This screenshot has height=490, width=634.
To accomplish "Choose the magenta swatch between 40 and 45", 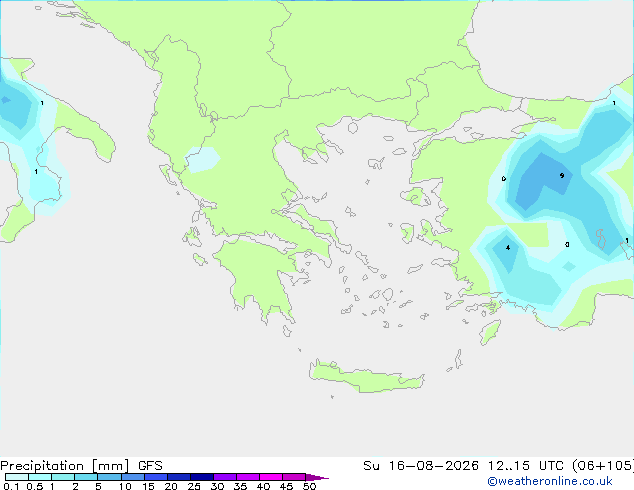I will 271,477.
